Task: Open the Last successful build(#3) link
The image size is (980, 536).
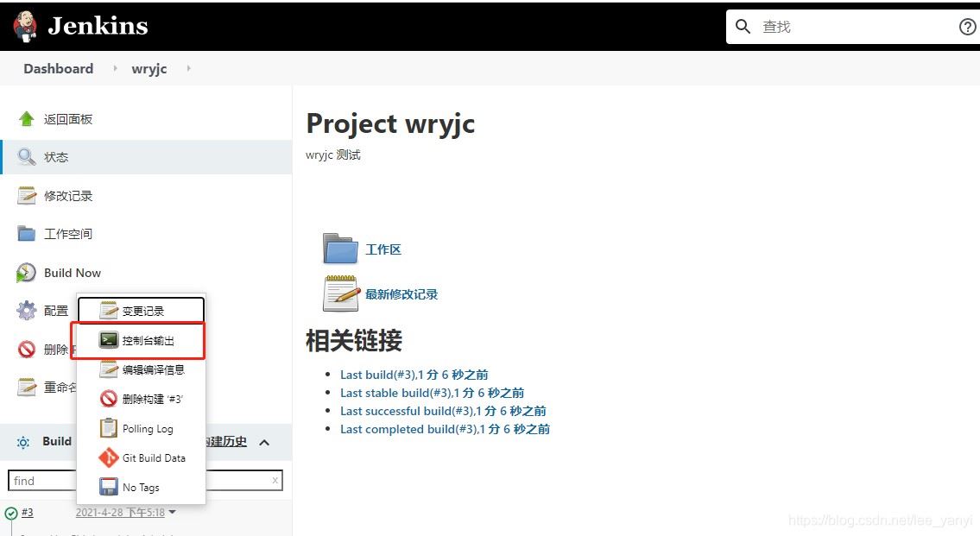Action: click(443, 411)
